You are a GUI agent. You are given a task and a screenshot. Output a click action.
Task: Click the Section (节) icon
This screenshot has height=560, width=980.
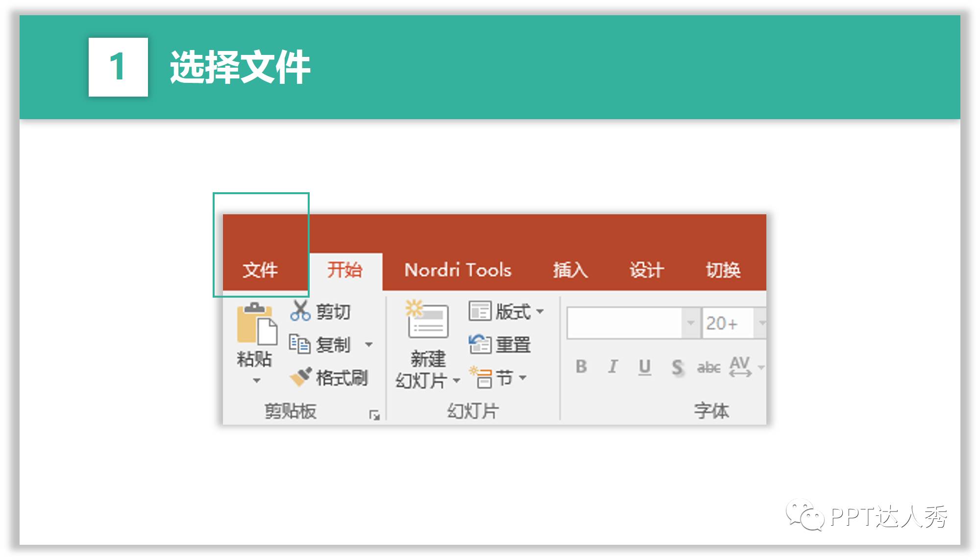pyautogui.click(x=481, y=377)
